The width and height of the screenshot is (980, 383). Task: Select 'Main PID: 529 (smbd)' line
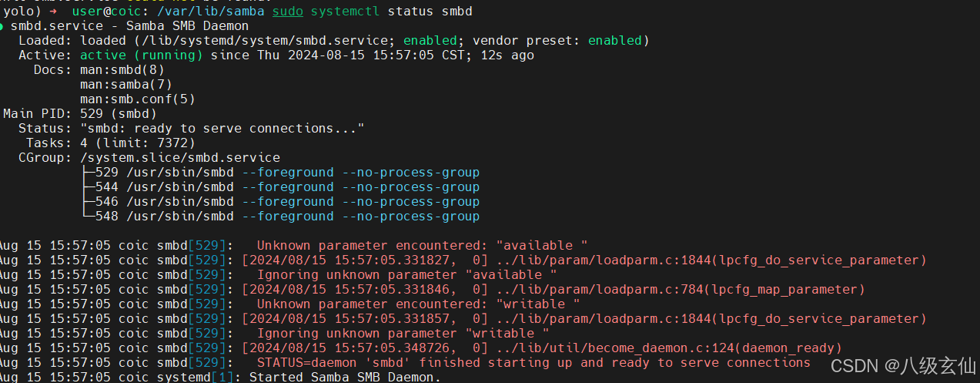point(80,114)
